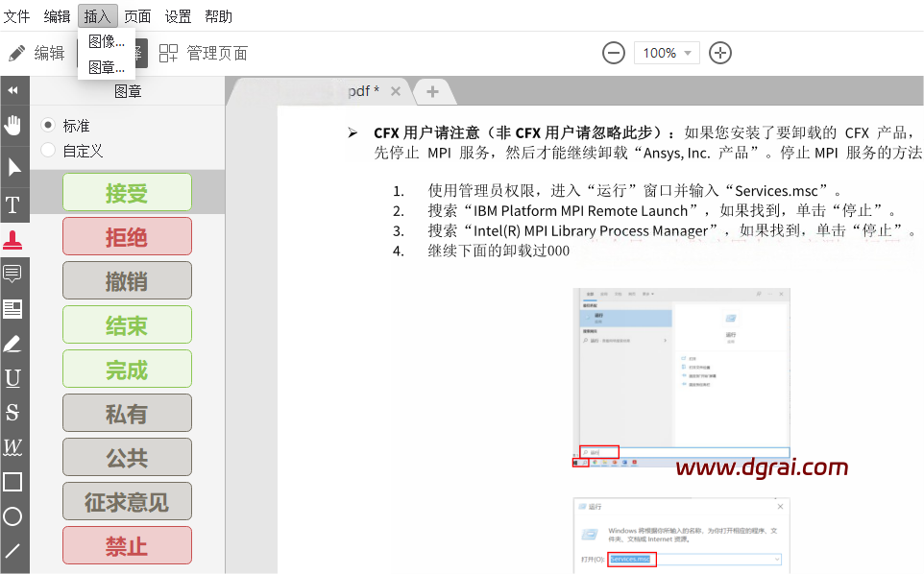This screenshot has width=924, height=574.
Task: Select the comment note tool
Action: point(13,275)
